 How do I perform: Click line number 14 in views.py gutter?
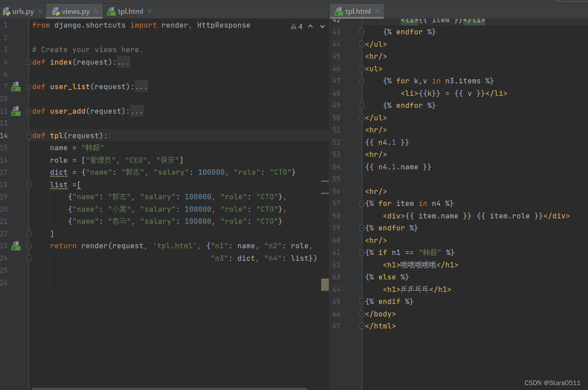(x=4, y=135)
